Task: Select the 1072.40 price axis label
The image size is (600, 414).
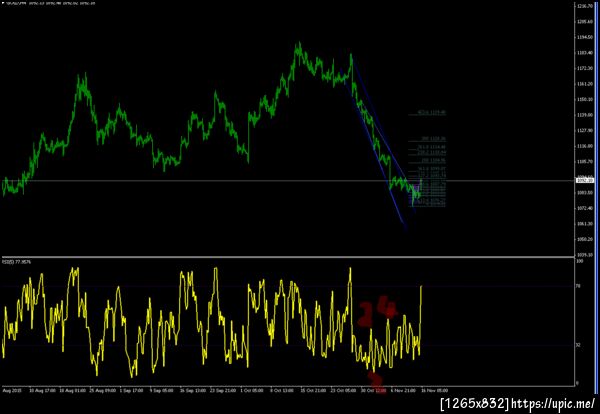Action: coord(584,208)
